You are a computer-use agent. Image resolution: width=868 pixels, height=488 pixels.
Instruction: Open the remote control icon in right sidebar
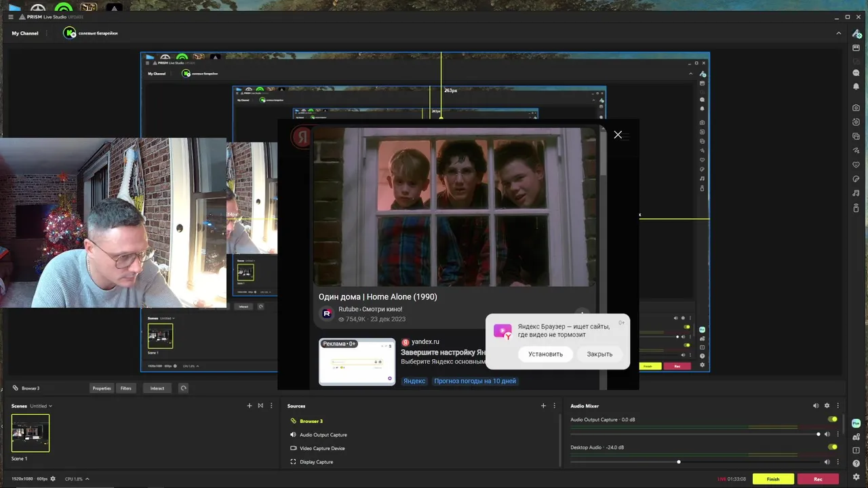point(856,207)
